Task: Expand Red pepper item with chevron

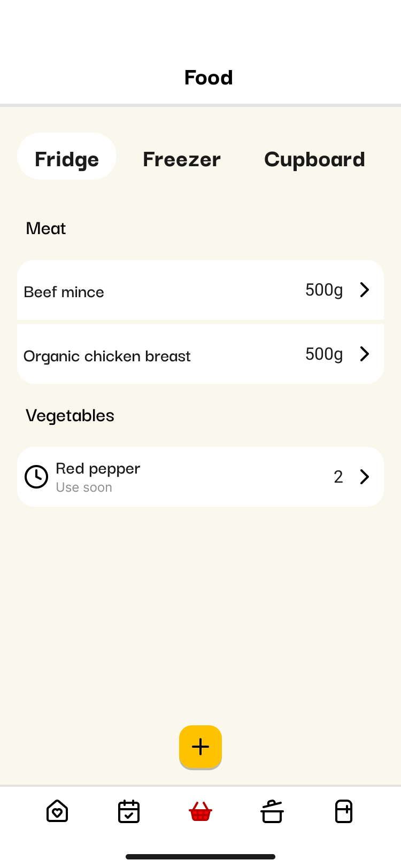Action: click(365, 477)
